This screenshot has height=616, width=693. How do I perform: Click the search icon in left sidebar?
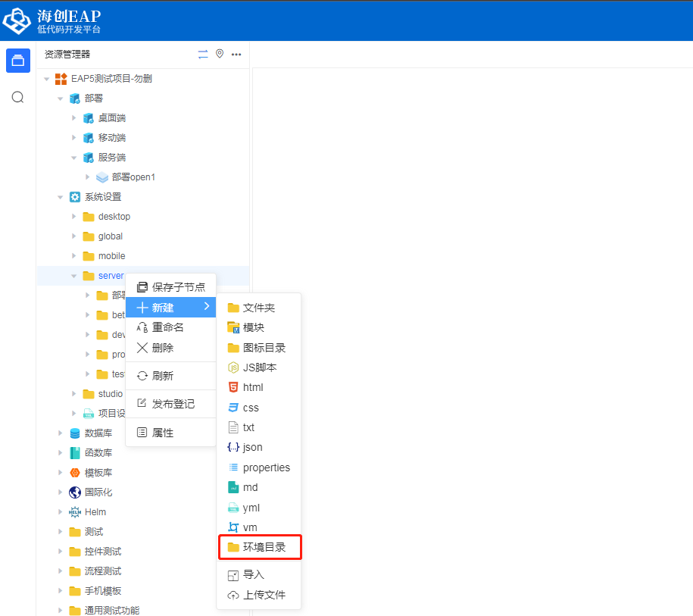pyautogui.click(x=18, y=97)
